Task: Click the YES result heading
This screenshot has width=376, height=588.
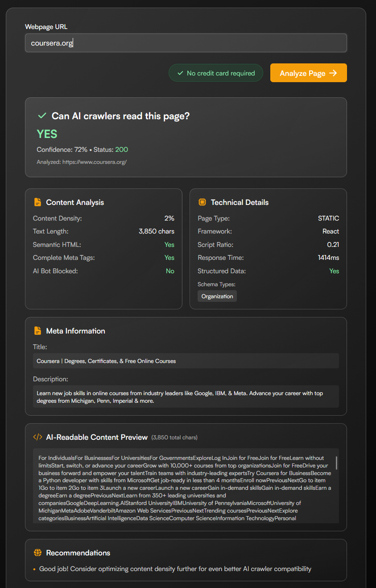Action: (47, 134)
